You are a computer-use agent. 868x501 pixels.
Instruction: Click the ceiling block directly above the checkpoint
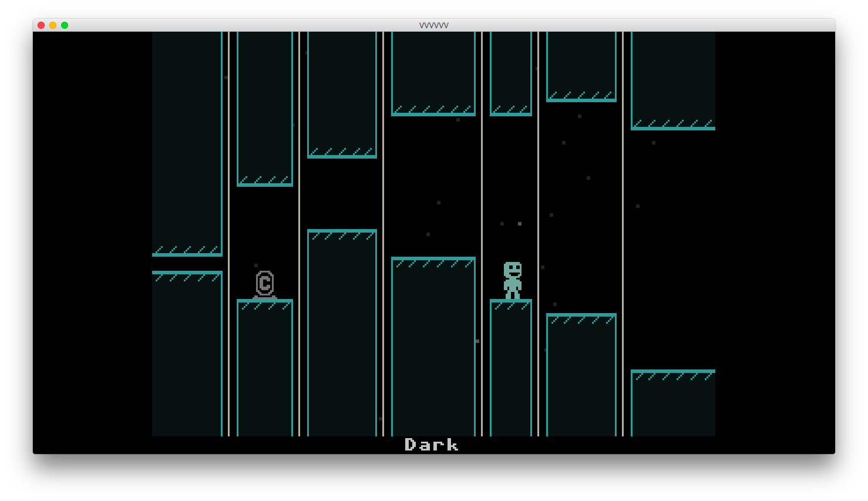point(264,109)
